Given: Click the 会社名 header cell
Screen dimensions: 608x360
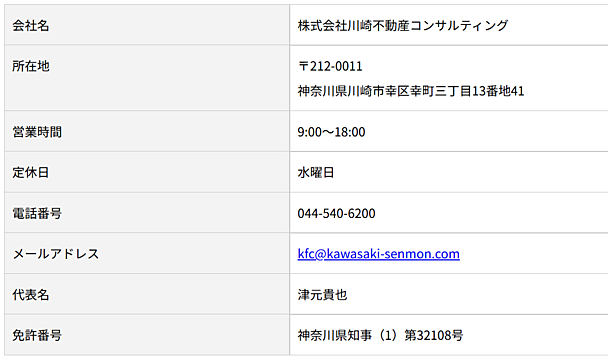Looking at the screenshot, I should [x=147, y=25].
